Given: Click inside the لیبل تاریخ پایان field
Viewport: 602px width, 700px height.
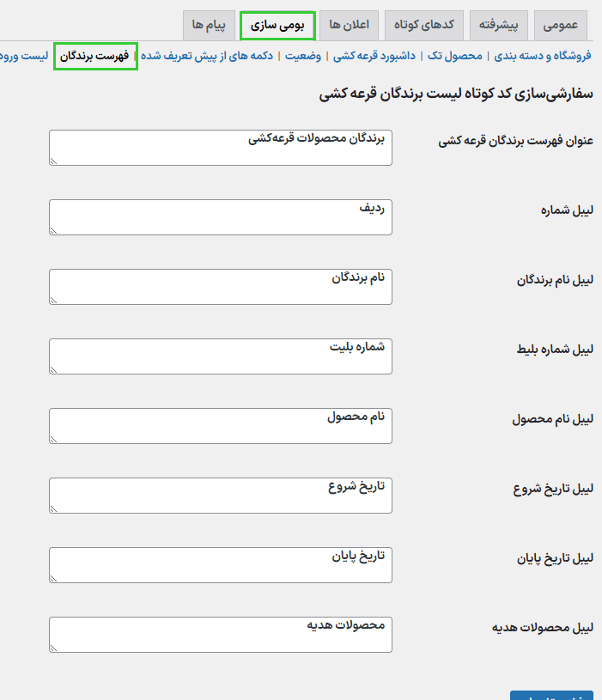Looking at the screenshot, I should 221,565.
